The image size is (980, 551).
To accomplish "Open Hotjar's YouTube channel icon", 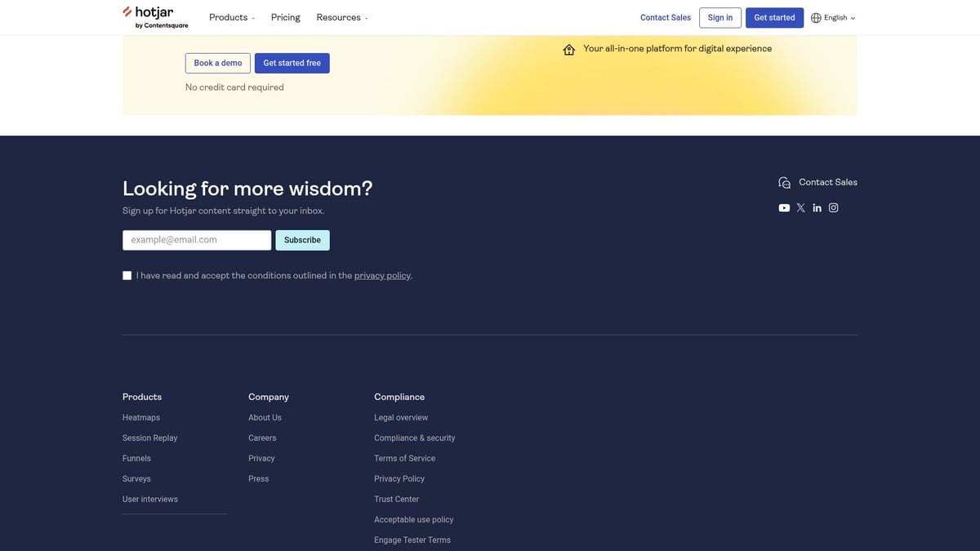I will click(x=783, y=207).
